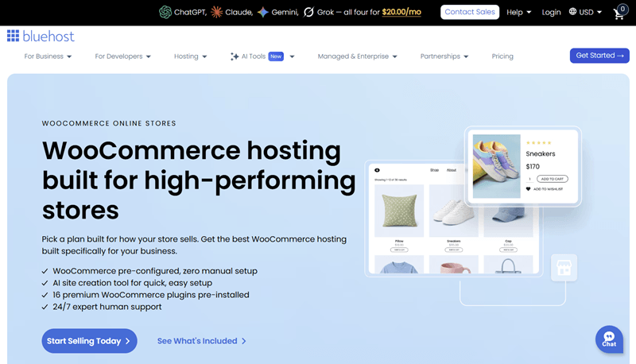Expand the Partnerships menu
This screenshot has height=364, width=636.
tap(444, 56)
